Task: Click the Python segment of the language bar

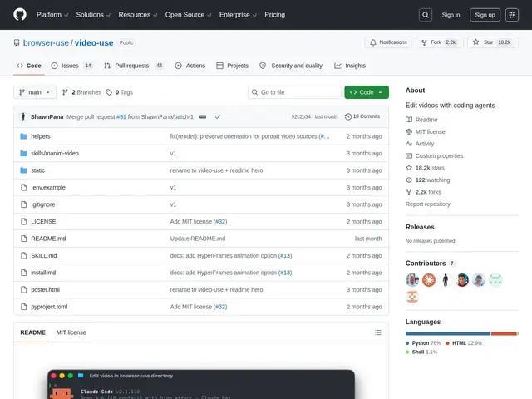Action: click(448, 334)
